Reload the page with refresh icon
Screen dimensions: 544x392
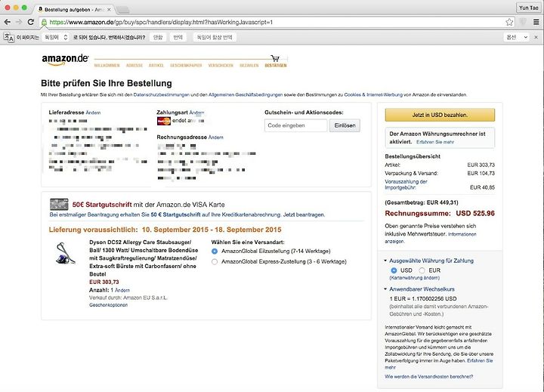pos(31,22)
